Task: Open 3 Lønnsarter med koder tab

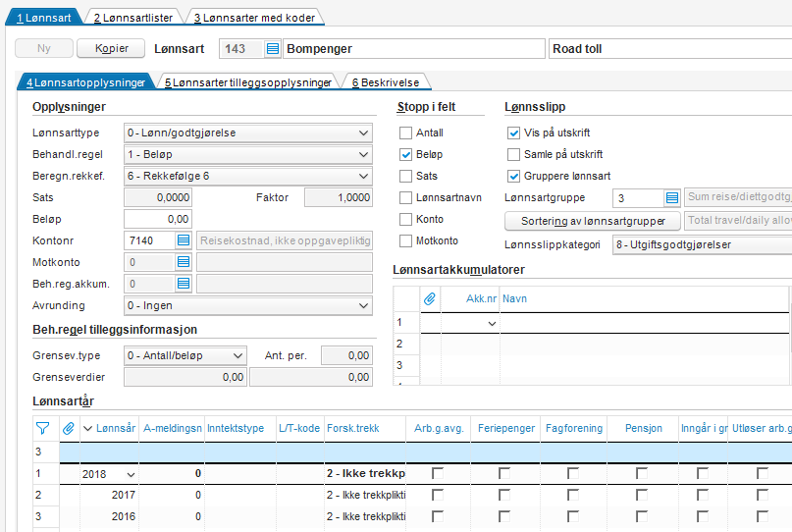Action: 254,18
